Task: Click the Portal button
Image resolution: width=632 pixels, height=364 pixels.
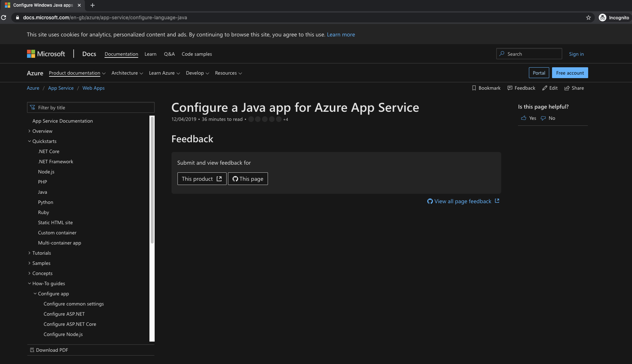Action: click(x=539, y=73)
